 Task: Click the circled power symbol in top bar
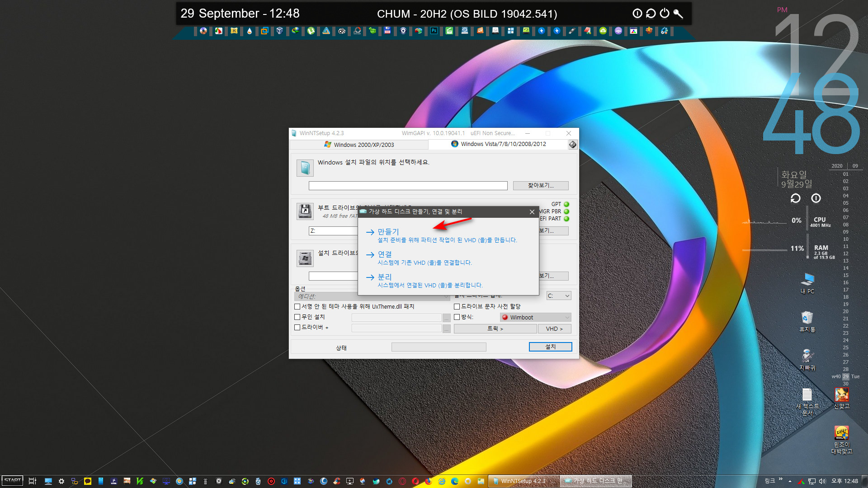point(637,14)
